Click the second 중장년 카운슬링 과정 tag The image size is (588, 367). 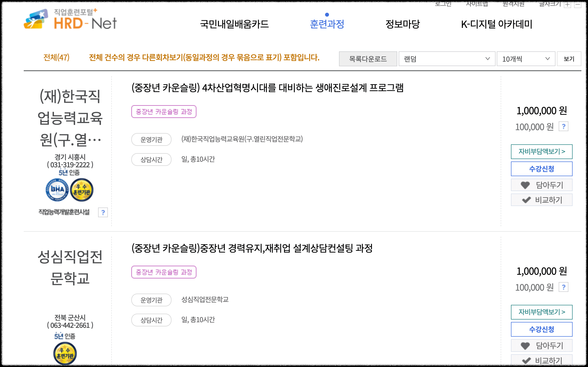click(x=164, y=272)
